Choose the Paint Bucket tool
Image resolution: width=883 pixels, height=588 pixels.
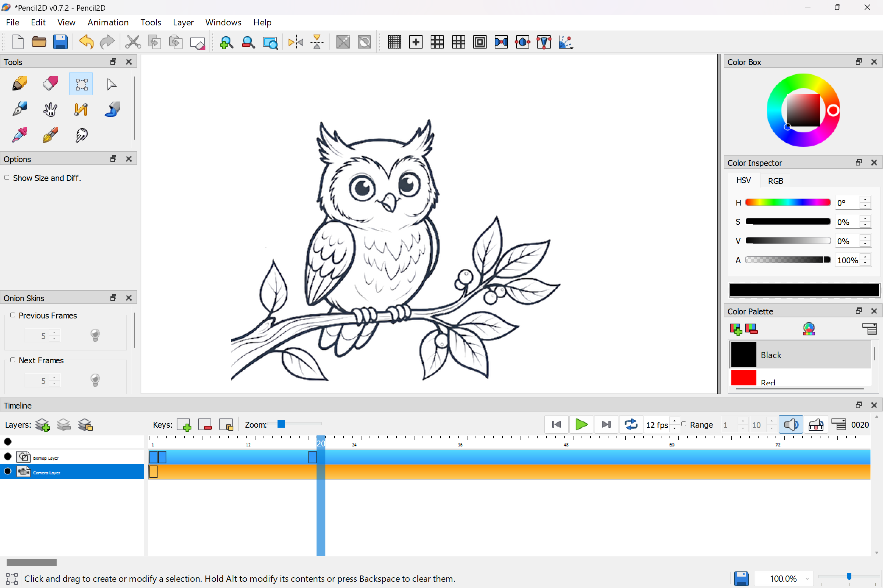click(x=112, y=109)
